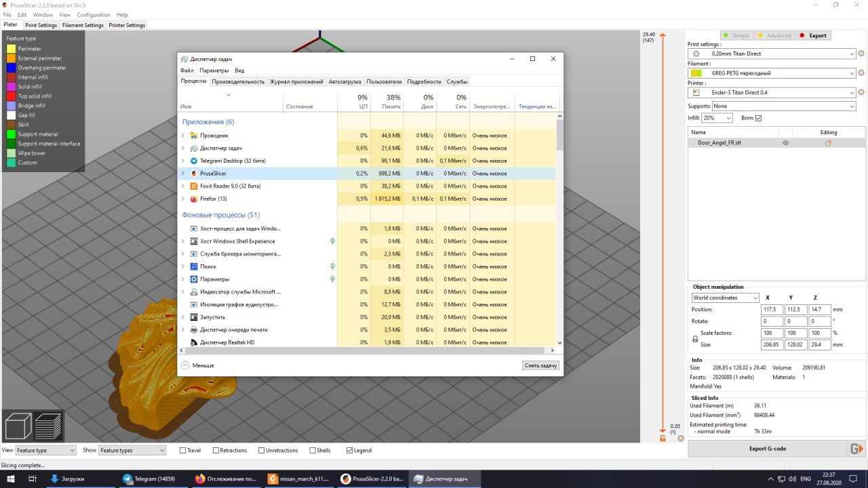Viewport: 868px width, 488px height.
Task: Select the Simple mode button
Action: (736, 35)
